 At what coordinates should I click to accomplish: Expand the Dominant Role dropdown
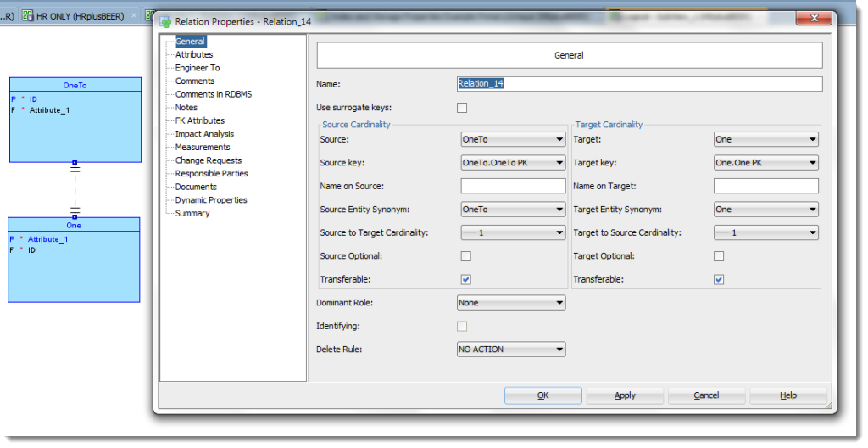(511, 302)
